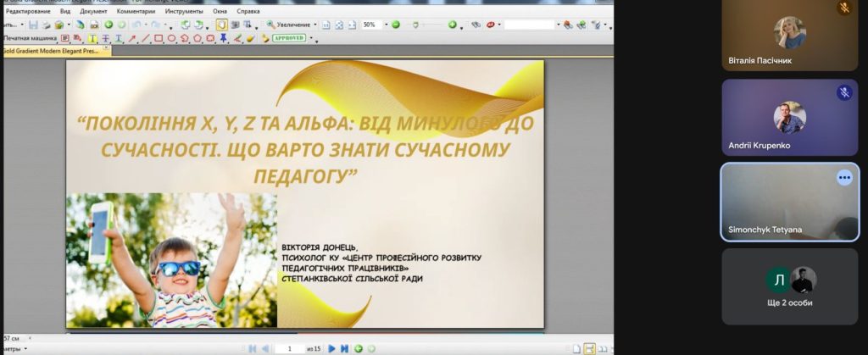868x355 pixels.
Task: Pick the text highlight tool
Action: pos(93,38)
